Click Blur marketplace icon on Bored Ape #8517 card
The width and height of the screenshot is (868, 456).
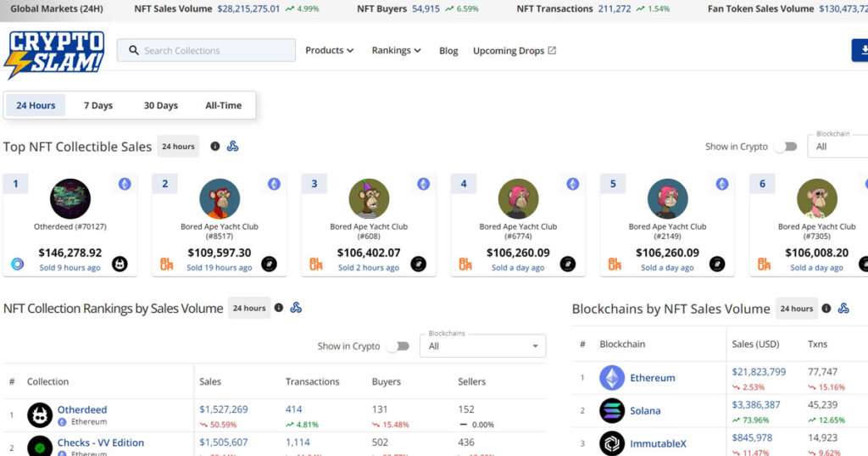[167, 264]
